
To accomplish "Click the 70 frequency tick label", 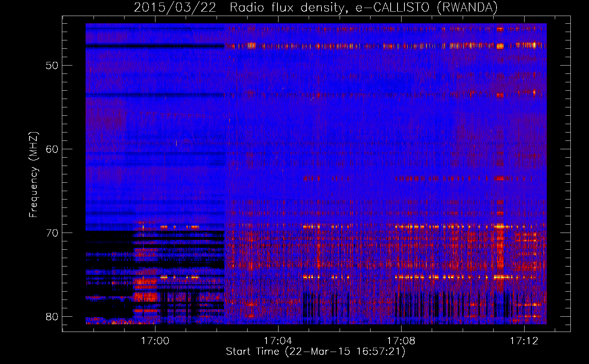I will (52, 233).
